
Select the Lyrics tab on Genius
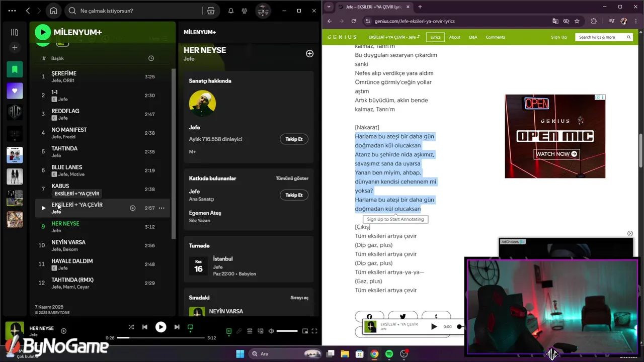click(x=435, y=37)
